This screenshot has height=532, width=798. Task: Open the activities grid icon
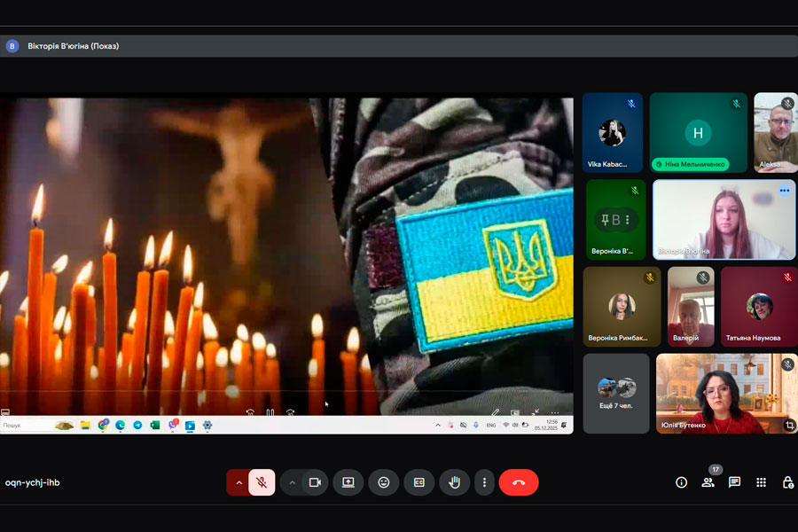pos(761,482)
